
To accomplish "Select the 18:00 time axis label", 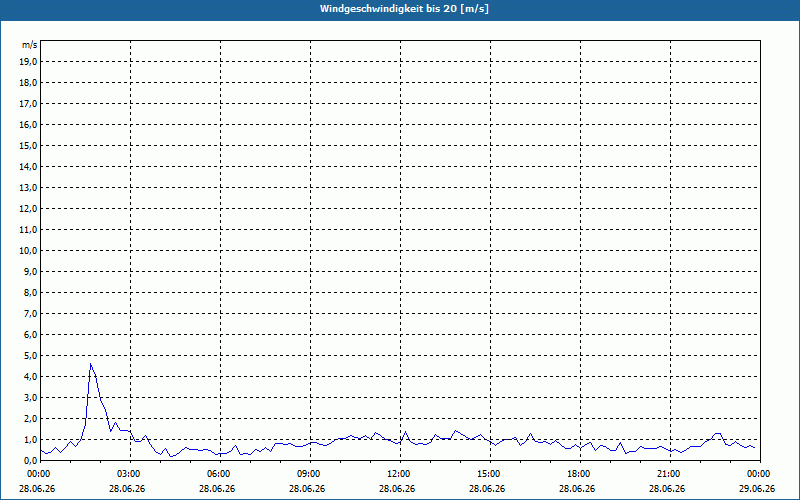I will [580, 474].
